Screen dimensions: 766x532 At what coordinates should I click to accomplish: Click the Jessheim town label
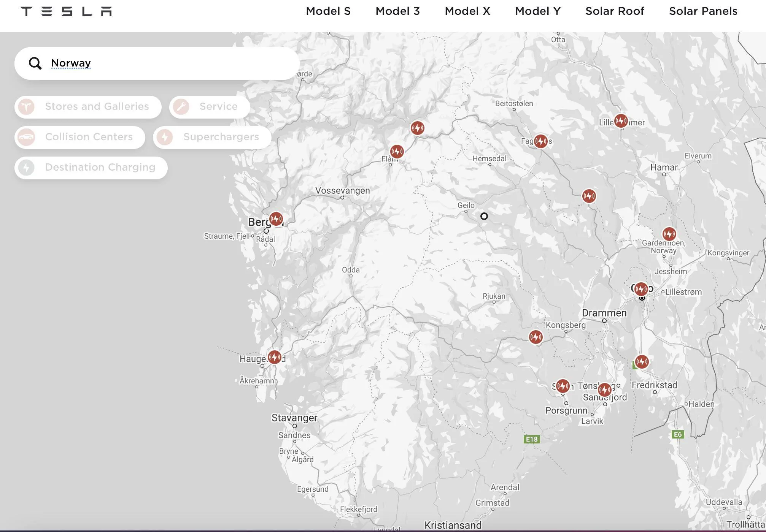(x=671, y=271)
